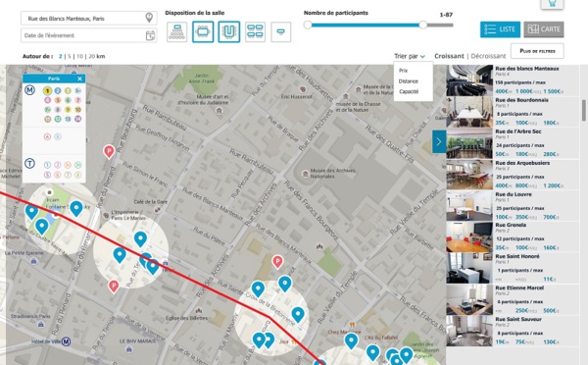The width and height of the screenshot is (588, 365).
Task: Open Rue des blancs Manteaux room thumbnail
Action: 469,80
